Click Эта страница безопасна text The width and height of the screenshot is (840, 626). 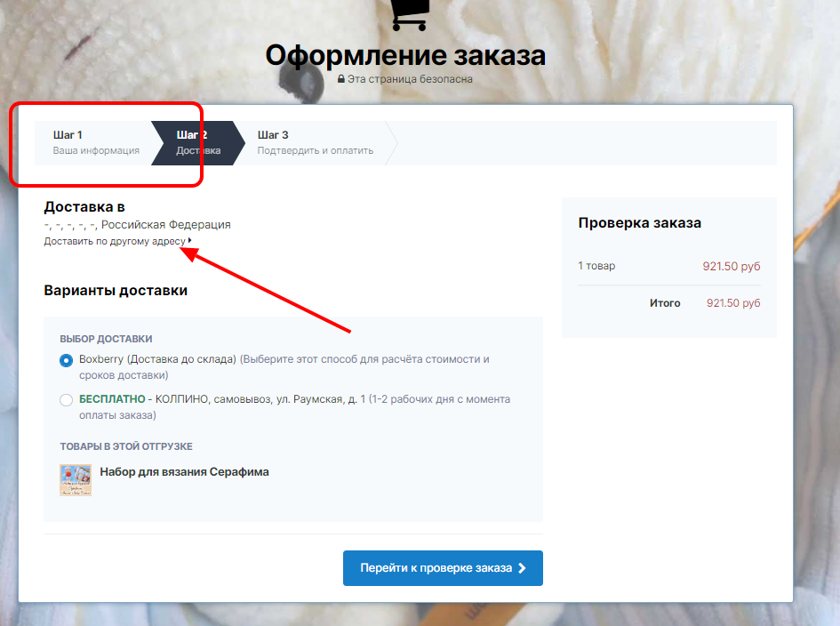point(410,79)
